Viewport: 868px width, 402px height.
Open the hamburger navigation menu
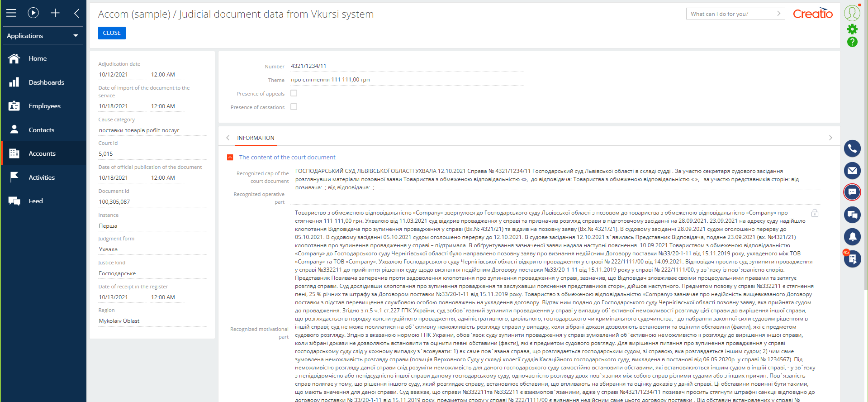click(x=11, y=13)
